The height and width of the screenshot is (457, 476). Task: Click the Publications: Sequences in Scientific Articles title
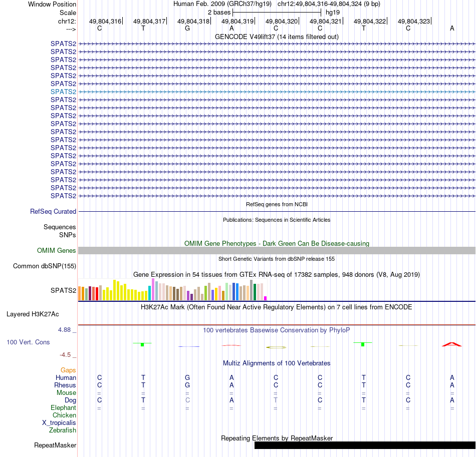[x=277, y=220]
